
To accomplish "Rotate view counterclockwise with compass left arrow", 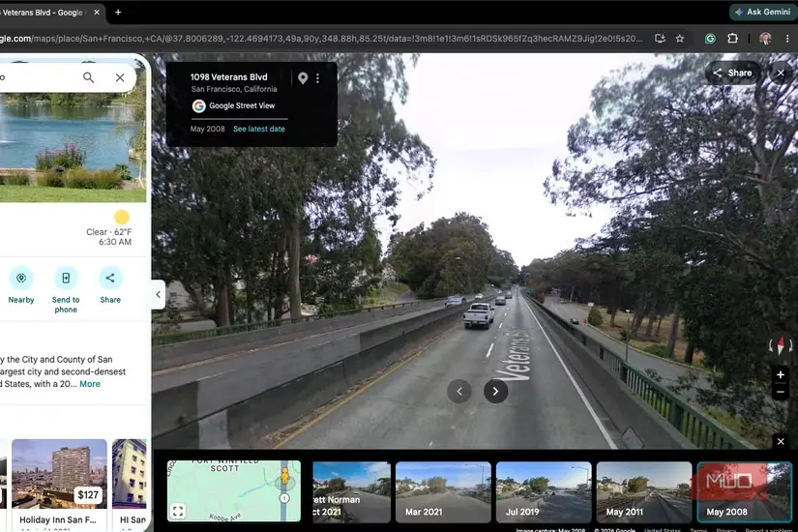I will pyautogui.click(x=771, y=346).
